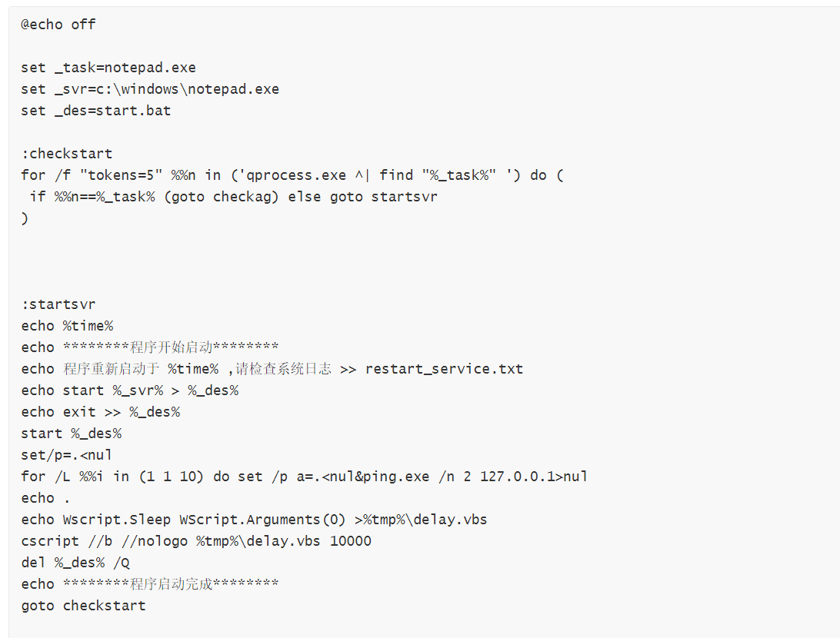This screenshot has height=638, width=840.
Task: Click the "127.0.0.1>nul" ping address
Action: pos(534,477)
